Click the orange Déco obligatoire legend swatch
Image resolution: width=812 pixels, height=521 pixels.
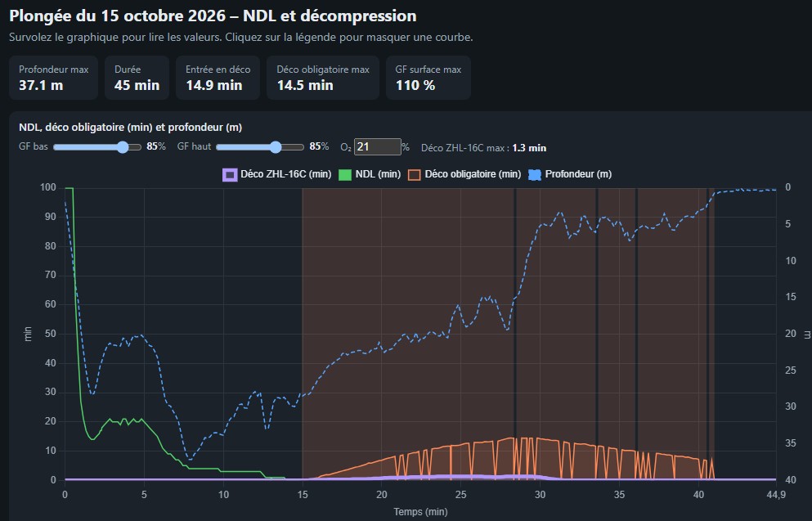[x=415, y=174]
